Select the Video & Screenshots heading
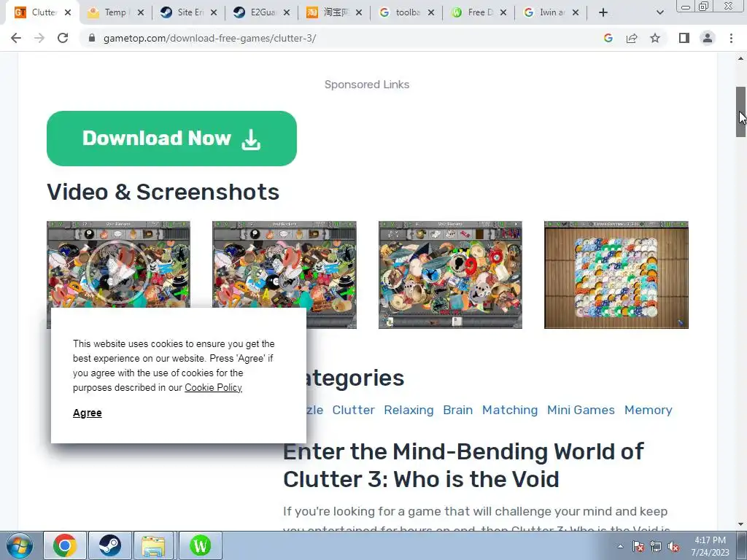The width and height of the screenshot is (747, 560). (163, 192)
